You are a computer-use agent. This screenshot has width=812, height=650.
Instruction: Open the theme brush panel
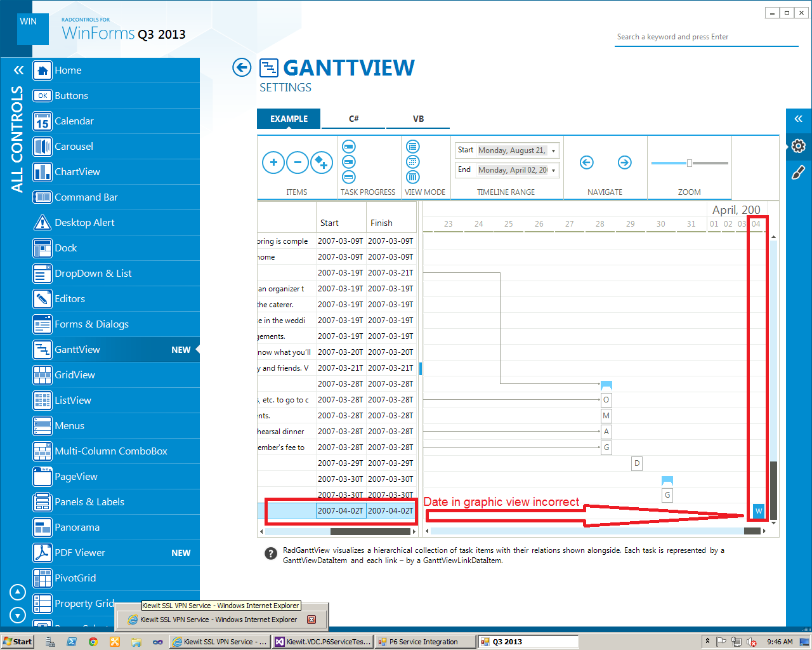[799, 172]
